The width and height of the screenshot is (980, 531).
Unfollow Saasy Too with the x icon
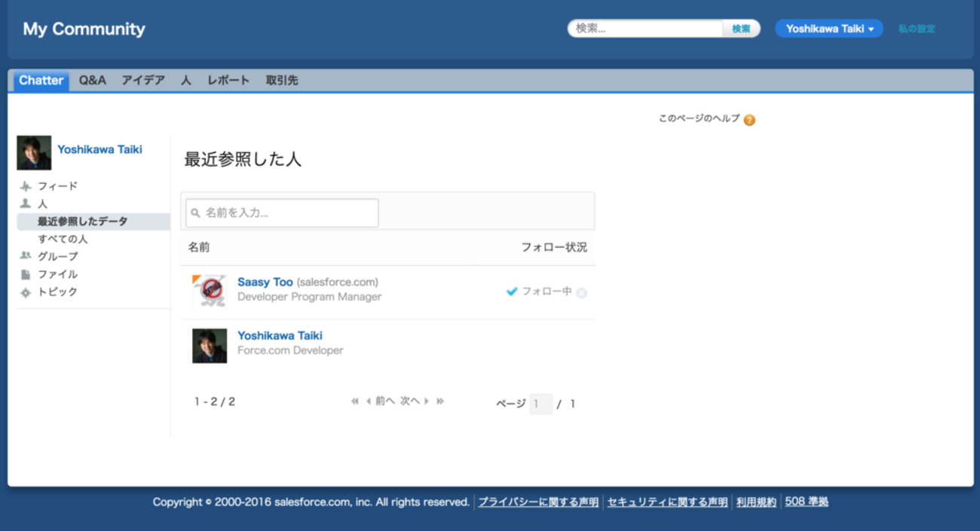(x=581, y=293)
